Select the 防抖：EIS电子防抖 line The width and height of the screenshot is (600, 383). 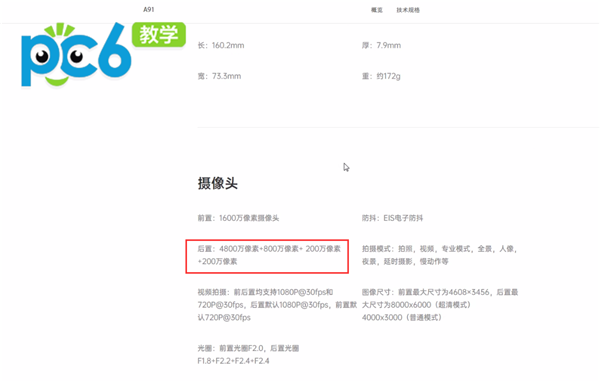coord(393,218)
